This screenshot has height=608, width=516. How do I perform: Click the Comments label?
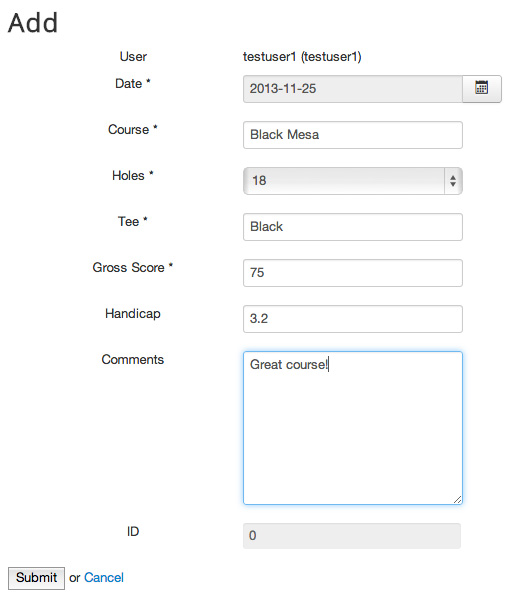pos(133,359)
